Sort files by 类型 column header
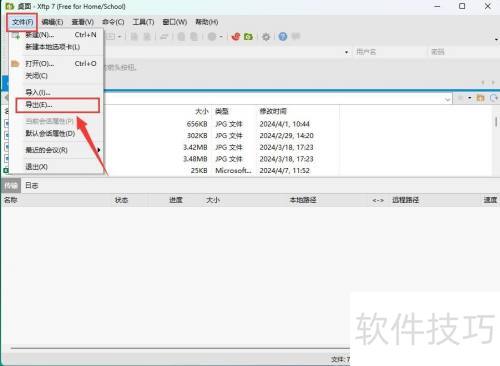Screen dimensions: 500x366 pos(222,111)
